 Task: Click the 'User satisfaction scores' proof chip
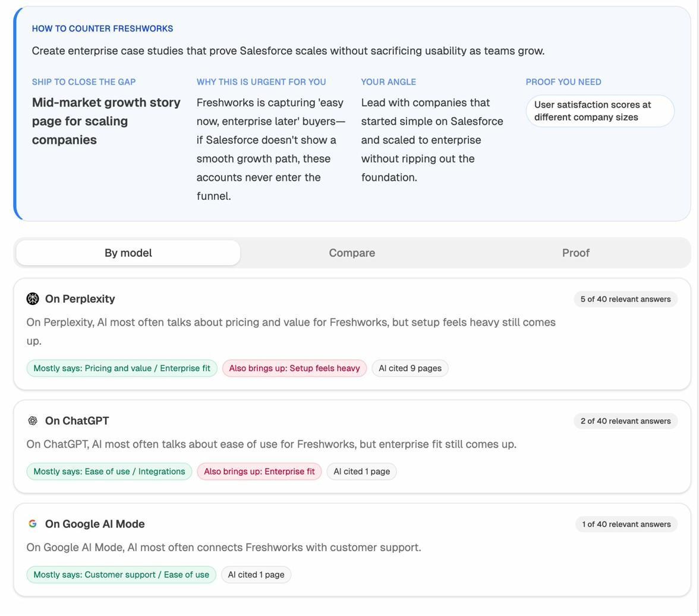click(599, 111)
